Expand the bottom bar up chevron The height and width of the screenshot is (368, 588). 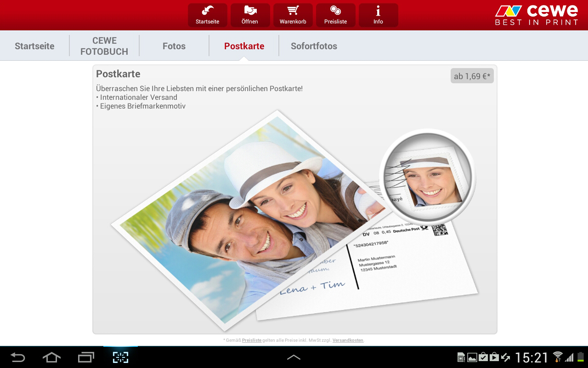coord(294,357)
